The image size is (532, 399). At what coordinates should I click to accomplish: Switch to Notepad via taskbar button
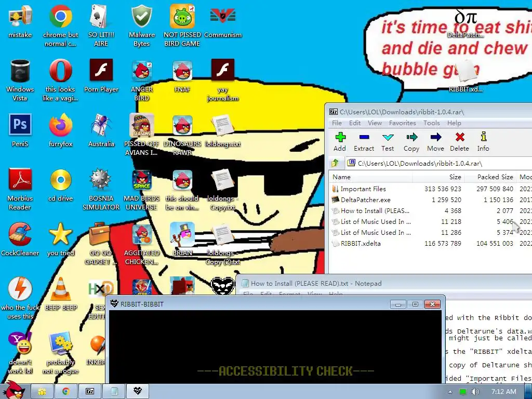[x=114, y=392]
